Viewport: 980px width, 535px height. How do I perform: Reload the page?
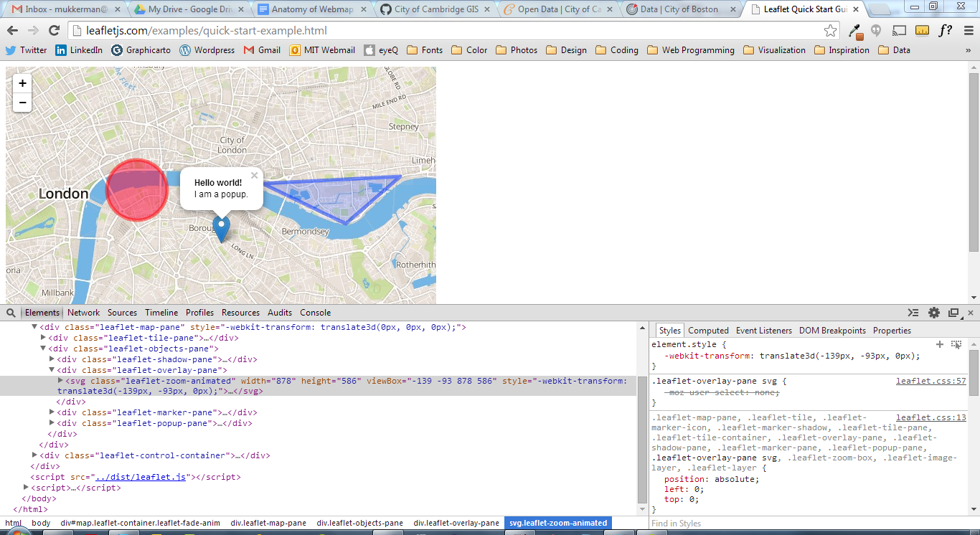point(54,31)
